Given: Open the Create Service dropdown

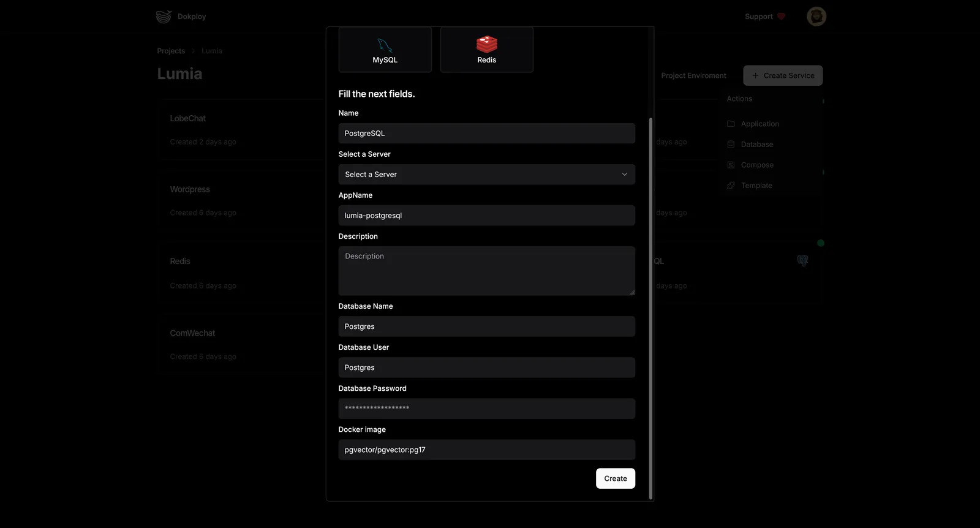Looking at the screenshot, I should tap(782, 75).
